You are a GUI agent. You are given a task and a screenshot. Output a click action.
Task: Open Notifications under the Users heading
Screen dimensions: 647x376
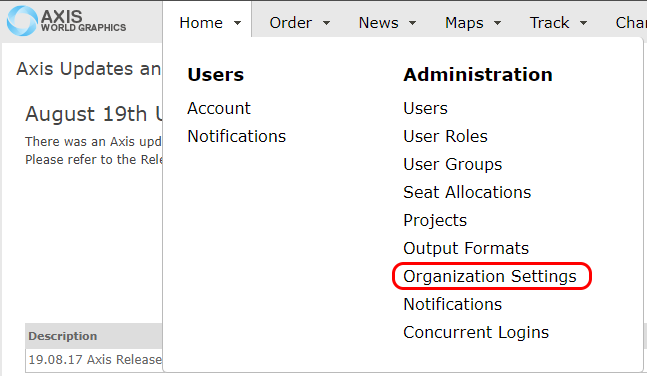click(236, 137)
